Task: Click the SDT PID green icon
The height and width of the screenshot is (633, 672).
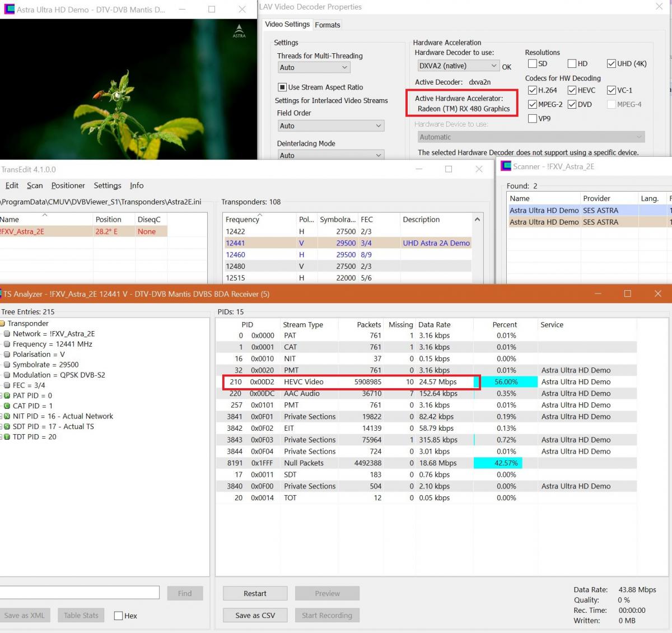Action: point(7,427)
